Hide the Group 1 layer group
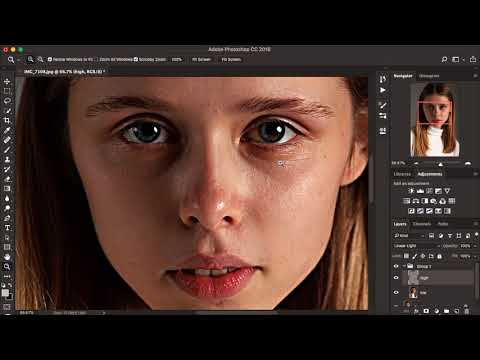The width and height of the screenshot is (480, 360). tap(396, 266)
